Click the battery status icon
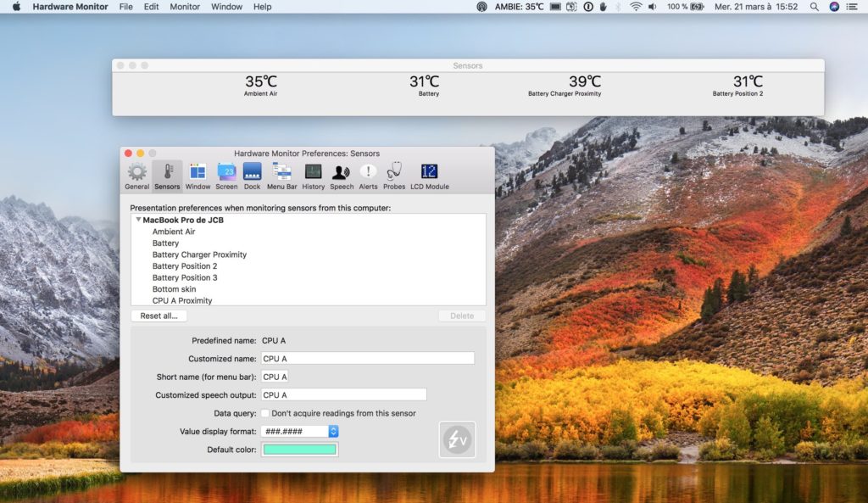 point(697,7)
